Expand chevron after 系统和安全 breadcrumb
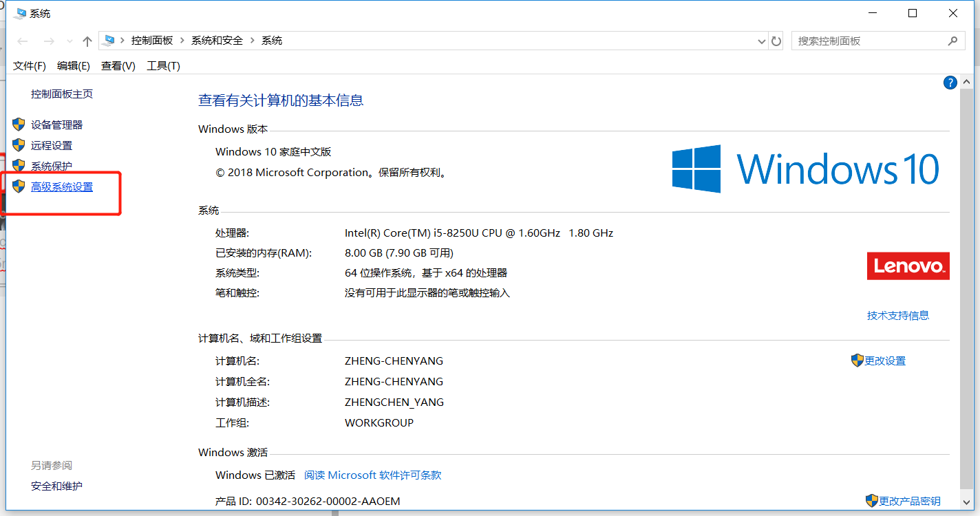This screenshot has height=516, width=980. [x=253, y=41]
